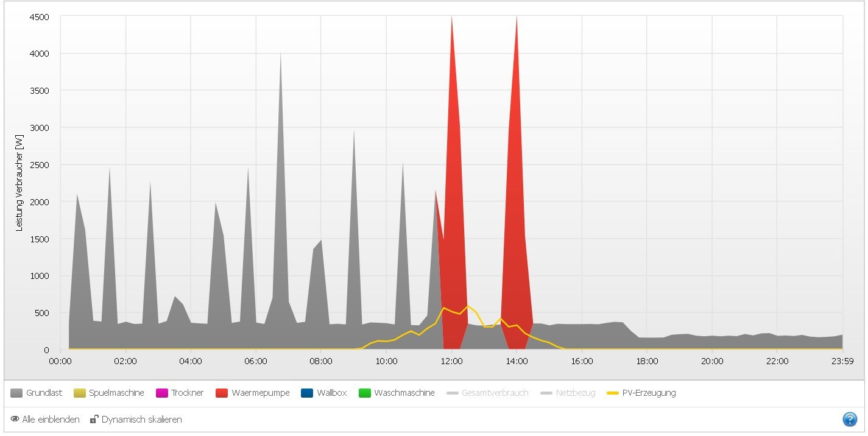Enable the Netzbezug line series
This screenshot has width=868, height=436.
point(568,393)
